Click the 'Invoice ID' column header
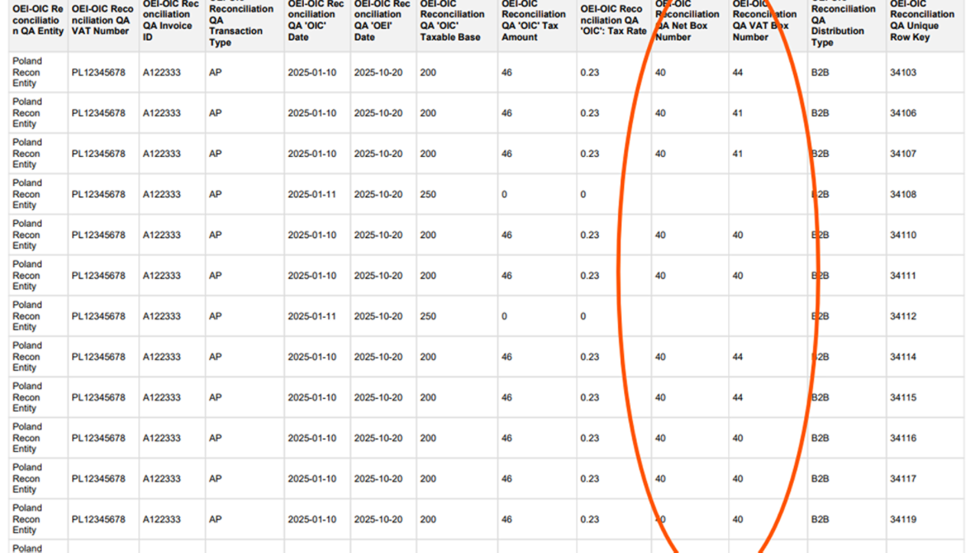The height and width of the screenshot is (553, 980). point(171,21)
